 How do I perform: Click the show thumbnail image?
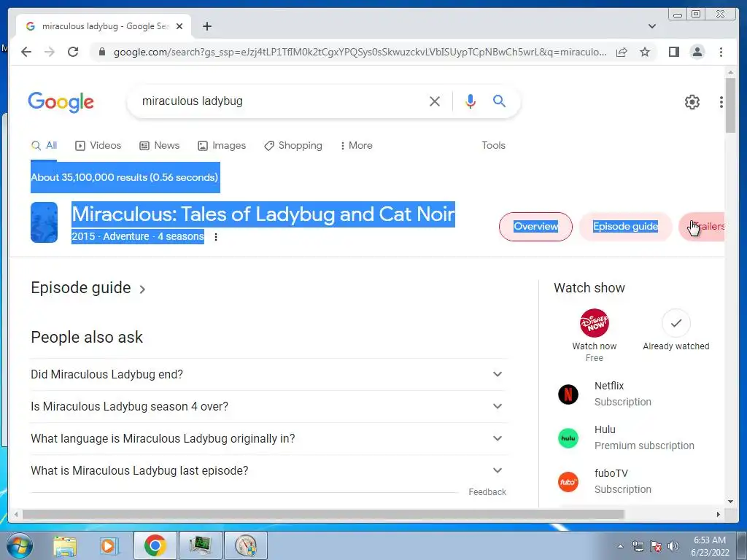click(x=44, y=222)
